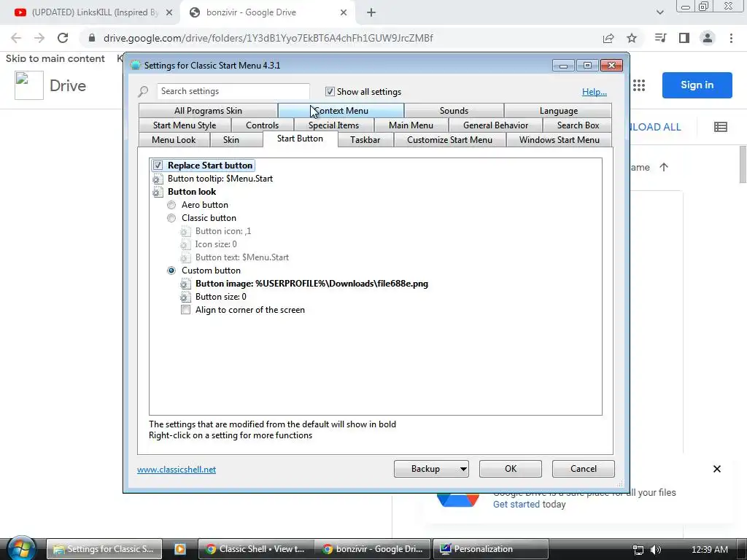Click the Drive page vertical scrollbar

tap(743, 165)
